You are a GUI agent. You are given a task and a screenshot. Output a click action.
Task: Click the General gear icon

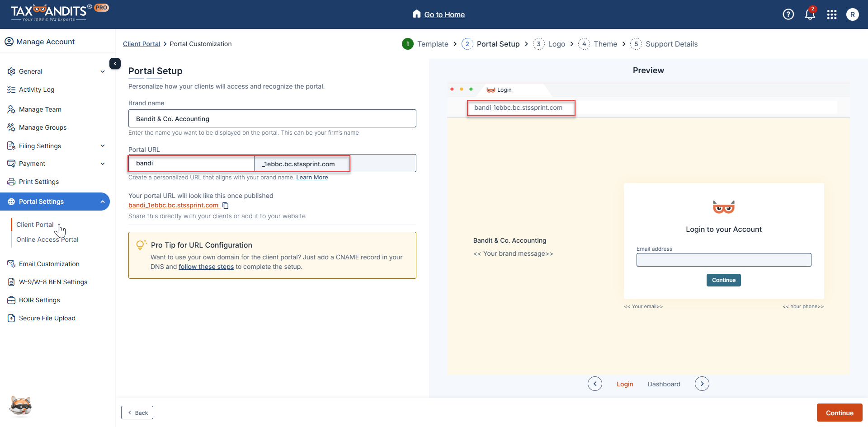click(11, 71)
